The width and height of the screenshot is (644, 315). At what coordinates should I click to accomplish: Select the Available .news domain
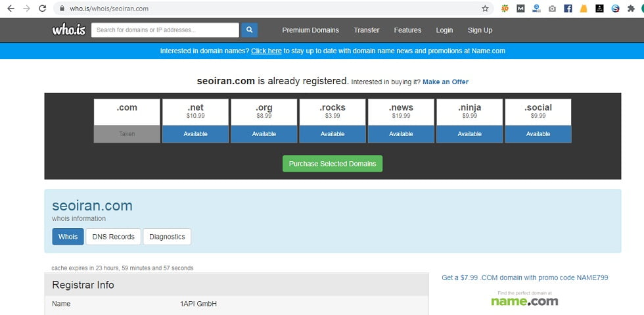(x=401, y=134)
